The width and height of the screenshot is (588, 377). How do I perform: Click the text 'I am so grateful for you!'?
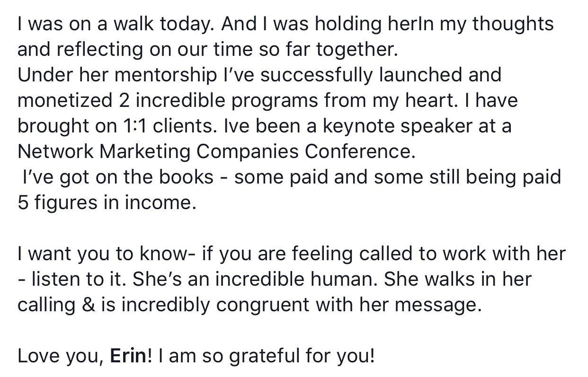pos(267,356)
